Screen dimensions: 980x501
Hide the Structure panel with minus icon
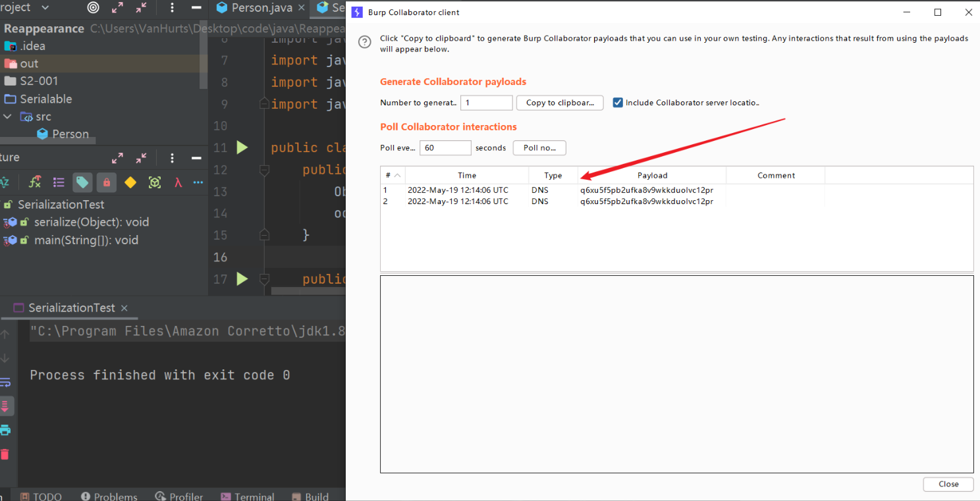196,158
